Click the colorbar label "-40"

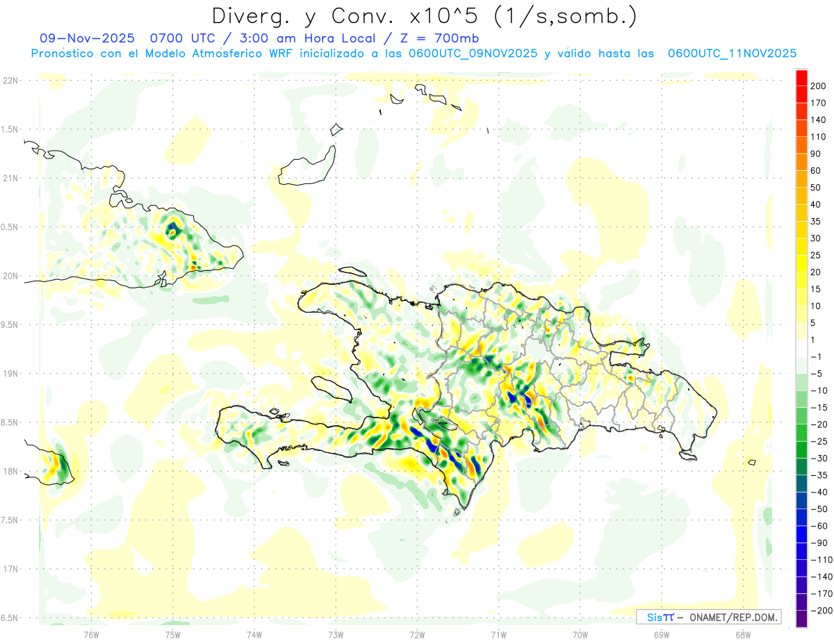818,493
